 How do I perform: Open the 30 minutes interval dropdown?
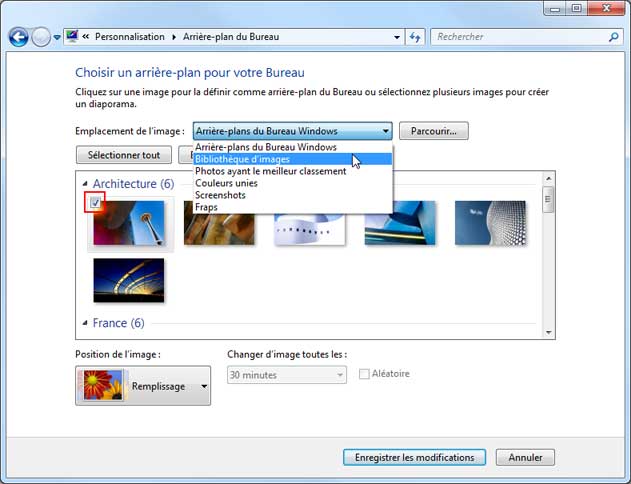[x=287, y=375]
